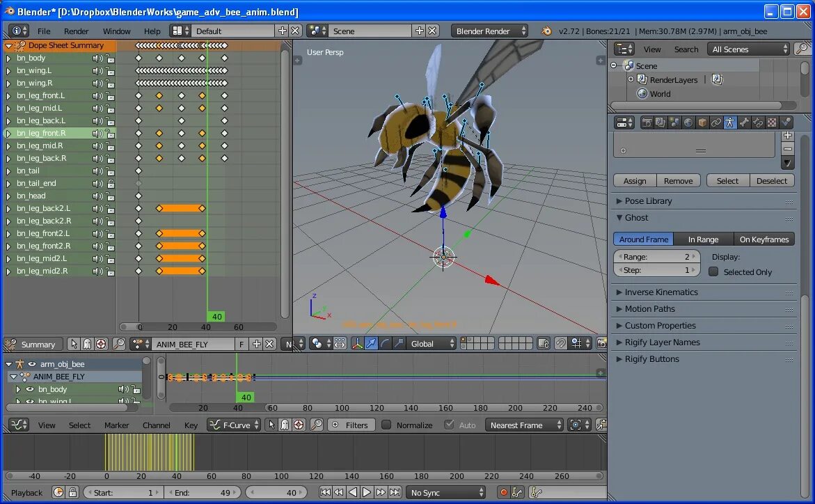The image size is (815, 504).
Task: Click the Assign button
Action: [635, 180]
